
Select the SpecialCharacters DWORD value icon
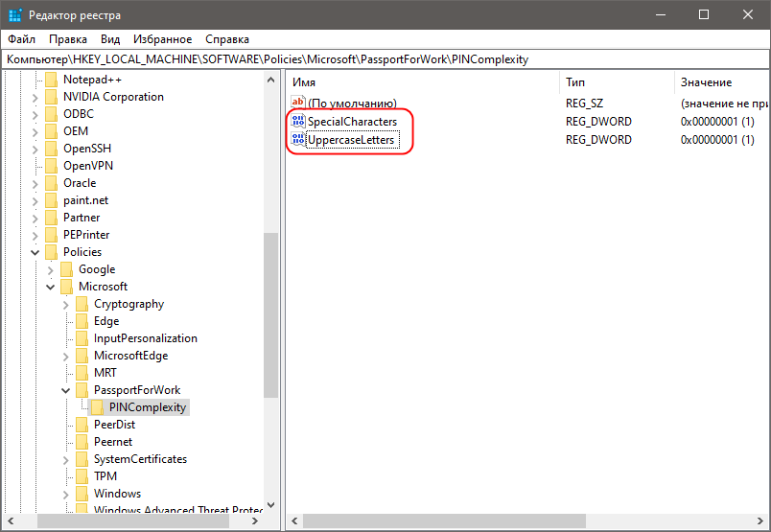point(298,121)
